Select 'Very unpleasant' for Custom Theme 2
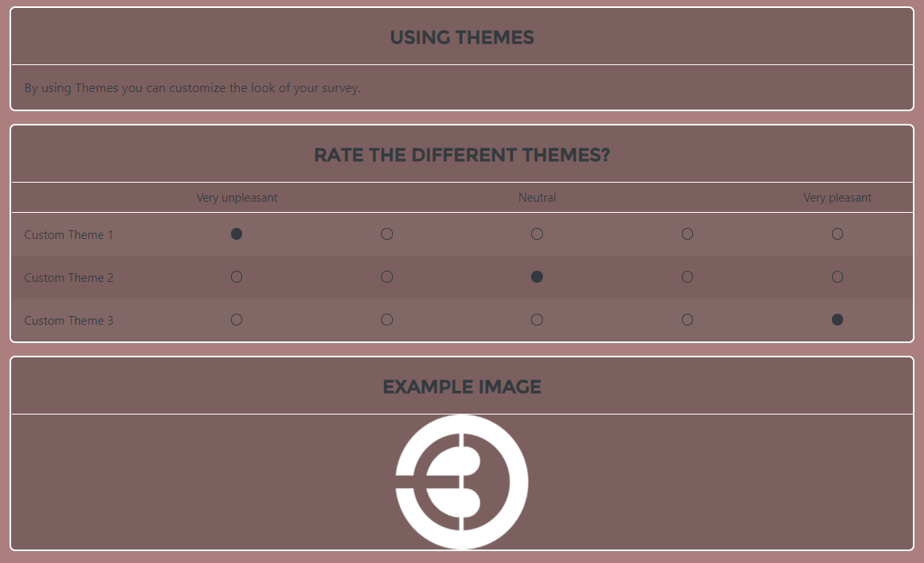Screen dimensions: 924x563 pyautogui.click(x=236, y=276)
